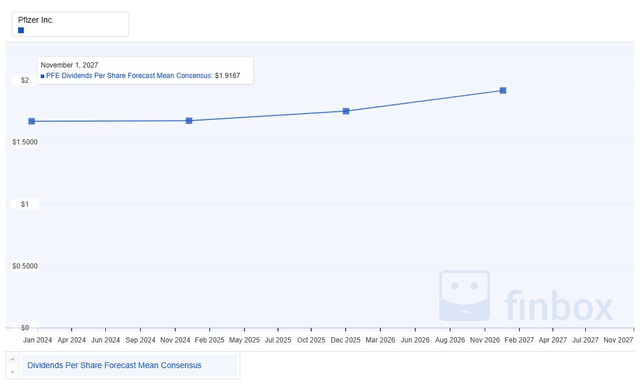The image size is (640, 385).
Task: Click the May 2025 x-axis label
Action: point(244,340)
